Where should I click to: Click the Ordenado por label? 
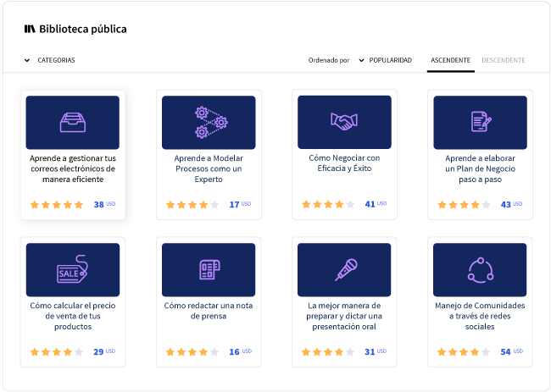pos(329,60)
